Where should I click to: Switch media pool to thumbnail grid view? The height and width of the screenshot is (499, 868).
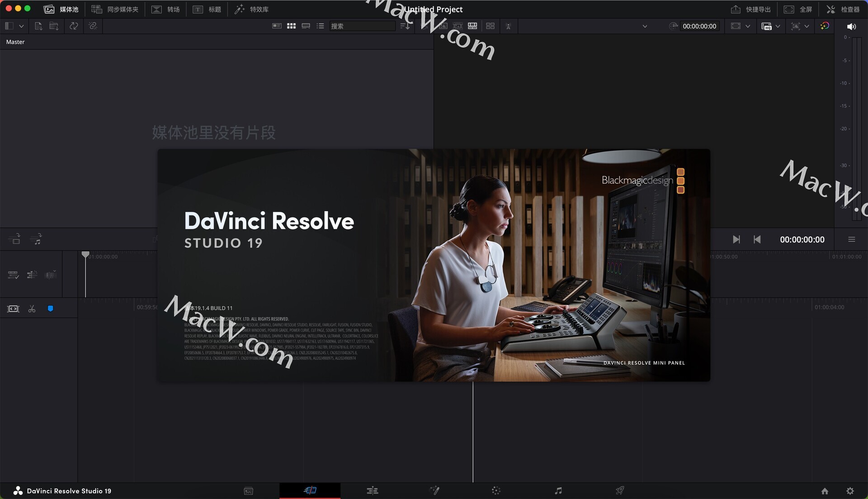pyautogui.click(x=291, y=26)
